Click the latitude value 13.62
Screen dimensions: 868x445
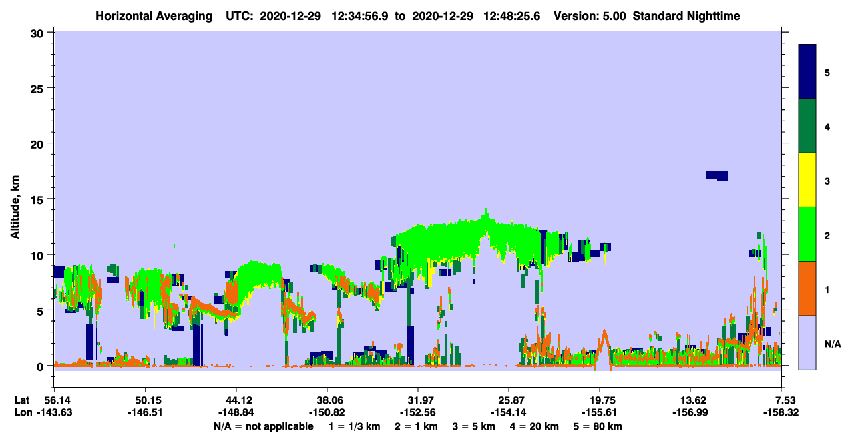(690, 400)
